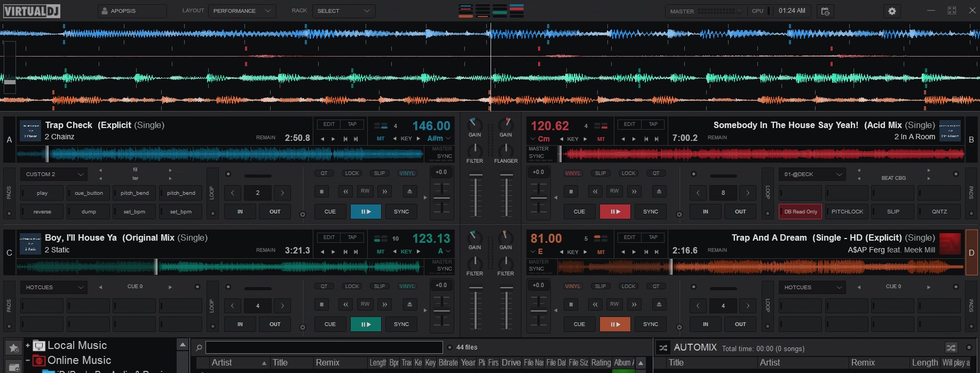
Task: Open the CUSTOM 2 pads page dropdown
Action: 53,174
